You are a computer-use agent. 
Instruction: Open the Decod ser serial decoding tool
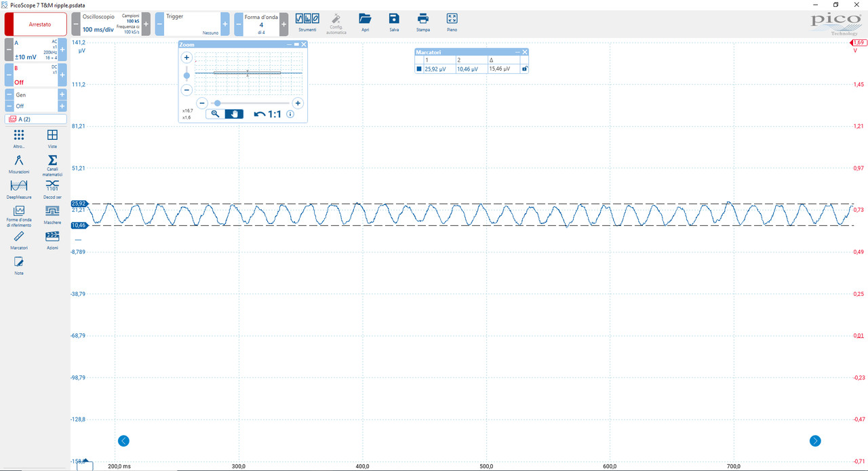[52, 190]
